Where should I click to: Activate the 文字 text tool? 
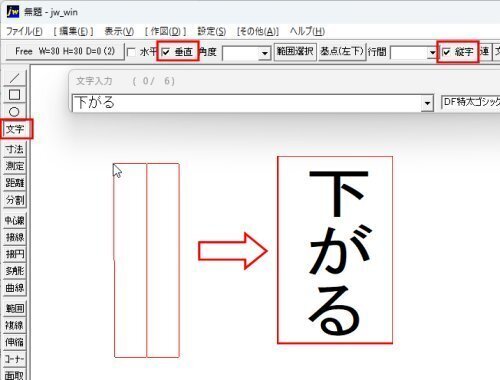(x=15, y=129)
